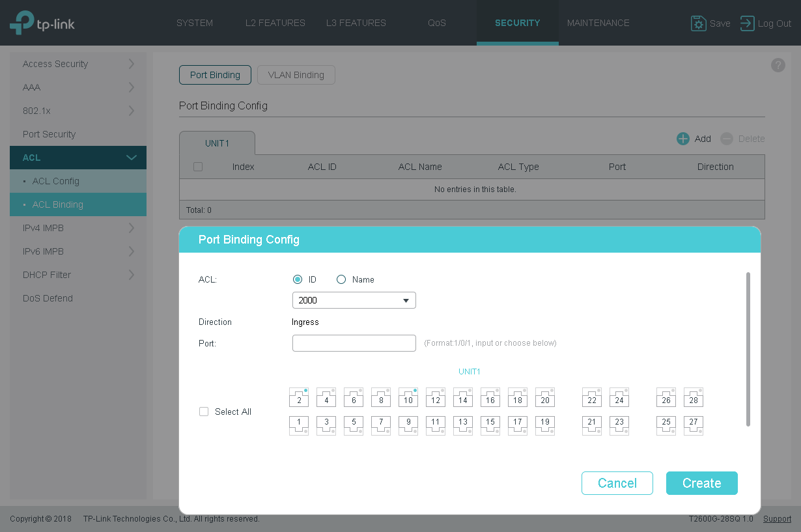Expand the IPv4 IMPB section
This screenshot has width=801, height=532.
click(78, 228)
